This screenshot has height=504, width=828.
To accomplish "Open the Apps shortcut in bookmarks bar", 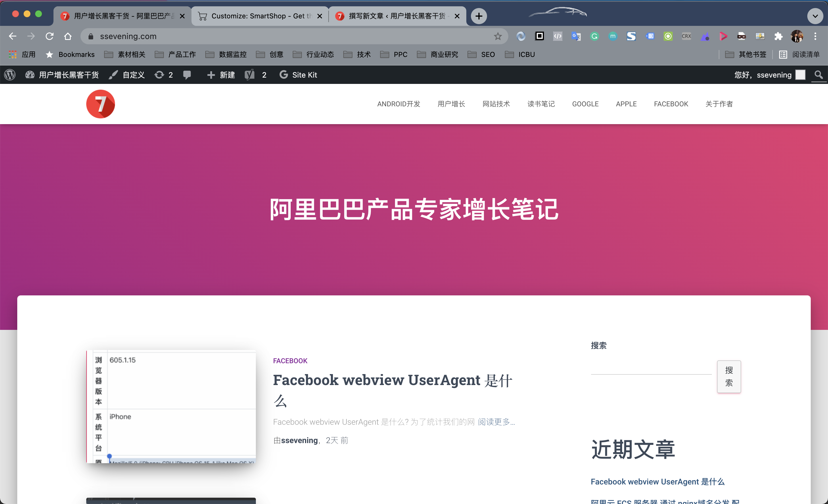I will pos(22,54).
